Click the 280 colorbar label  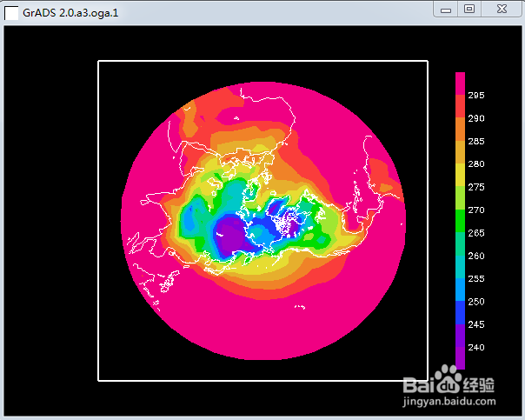pos(476,163)
